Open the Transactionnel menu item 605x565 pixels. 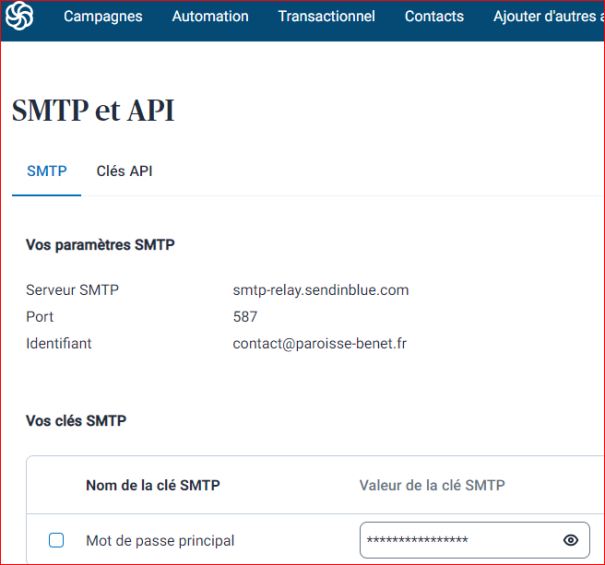coord(327,17)
